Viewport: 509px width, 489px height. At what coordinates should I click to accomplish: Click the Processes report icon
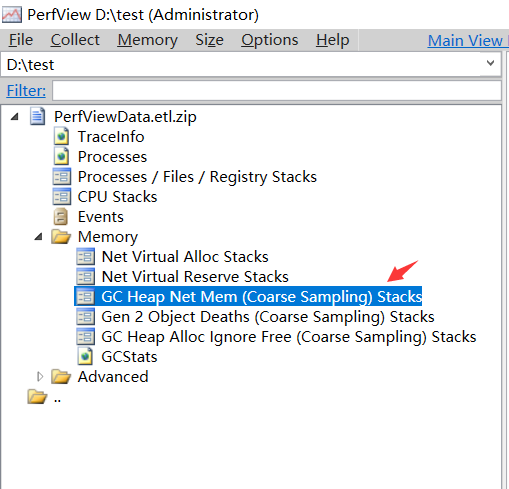pyautogui.click(x=61, y=156)
